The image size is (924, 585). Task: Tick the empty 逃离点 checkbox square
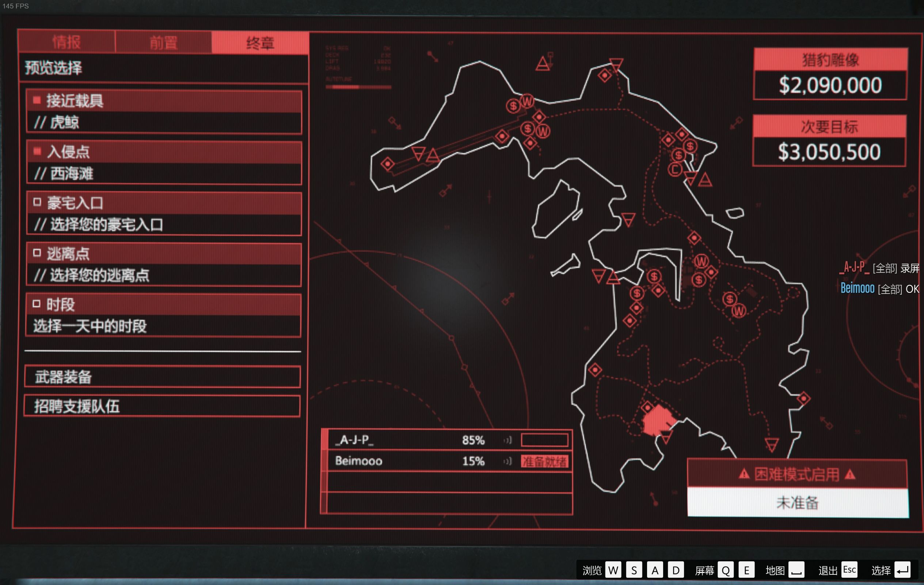point(37,253)
